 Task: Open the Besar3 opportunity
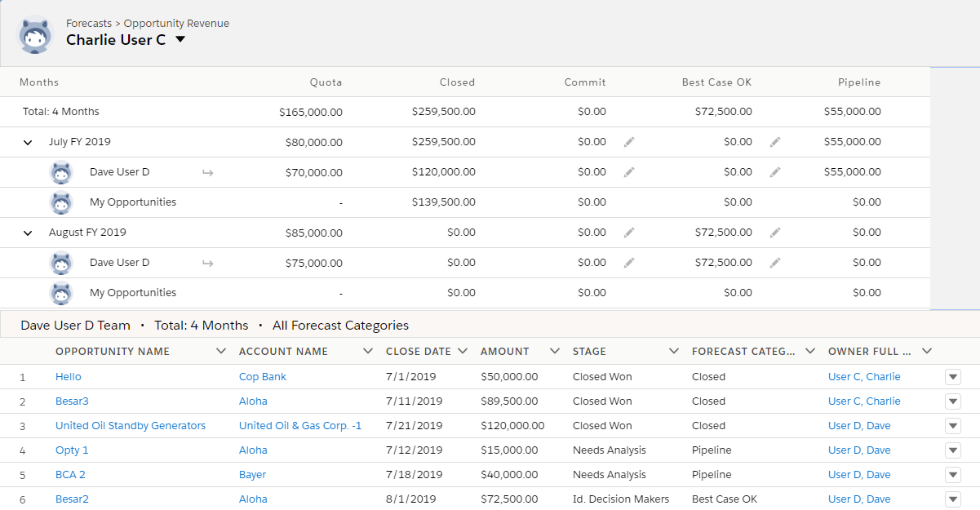click(x=72, y=401)
